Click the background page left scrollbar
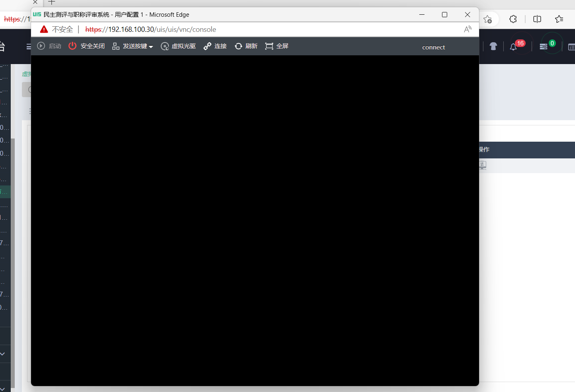The width and height of the screenshot is (575, 392). coord(13,263)
